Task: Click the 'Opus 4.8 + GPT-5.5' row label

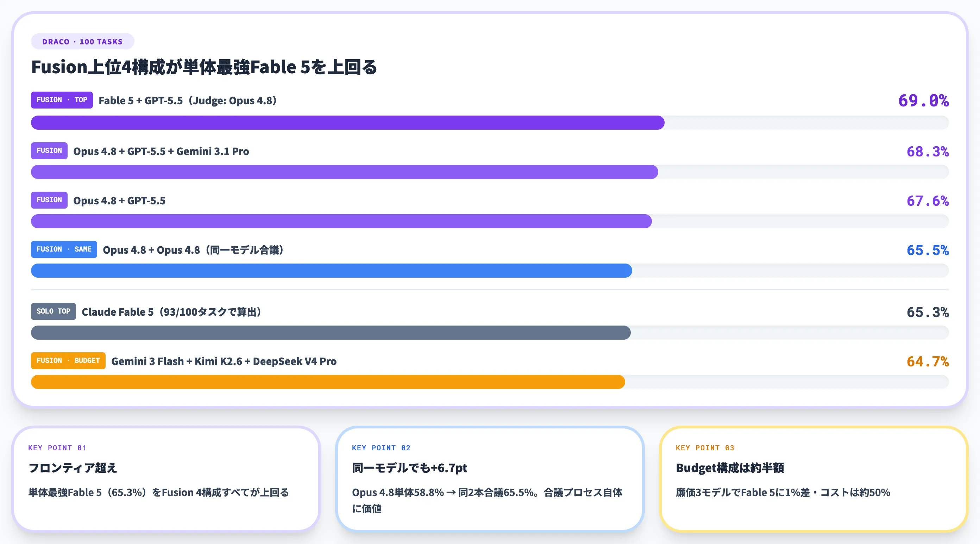Action: pos(119,200)
